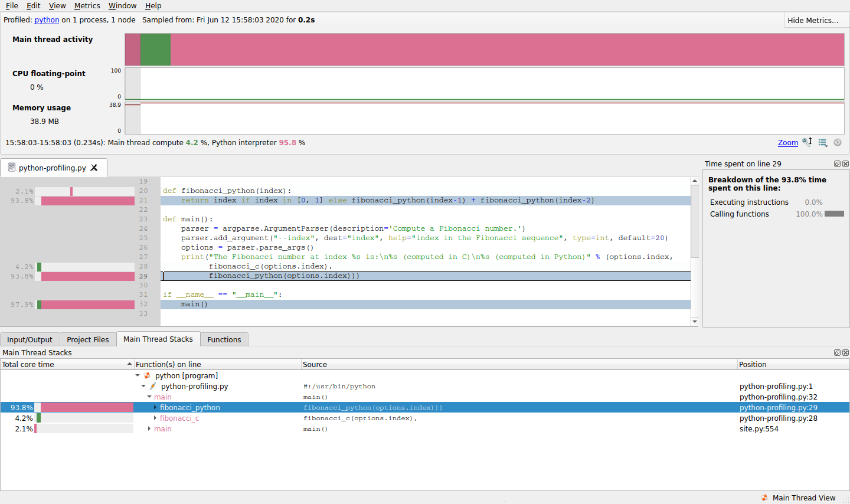Click the 'site.py:554' position cell
The width and height of the screenshot is (850, 504).
point(759,428)
